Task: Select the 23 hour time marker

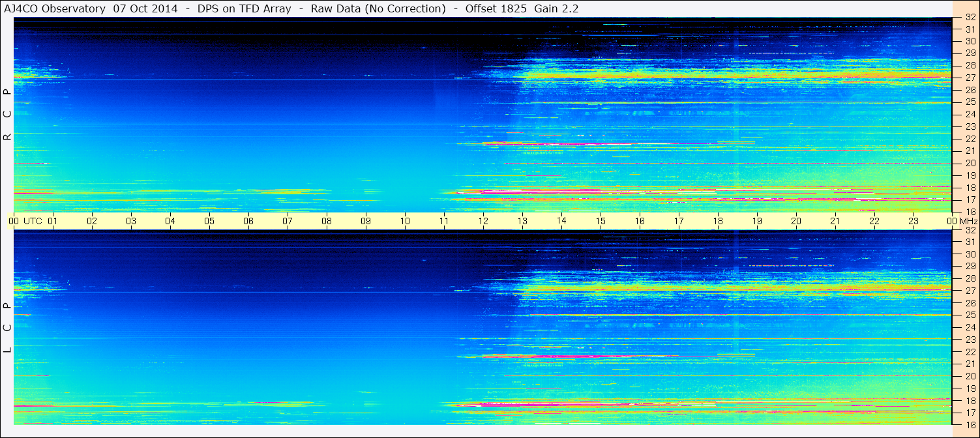Action: pos(913,221)
